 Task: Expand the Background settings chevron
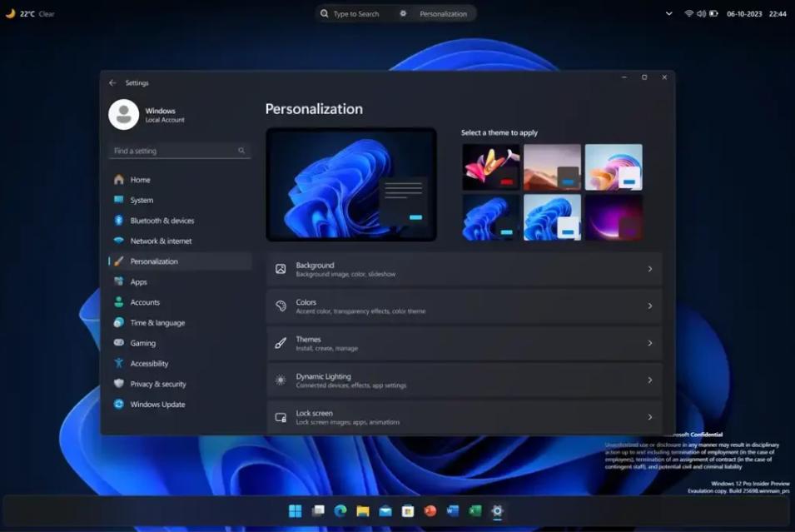[x=649, y=269]
